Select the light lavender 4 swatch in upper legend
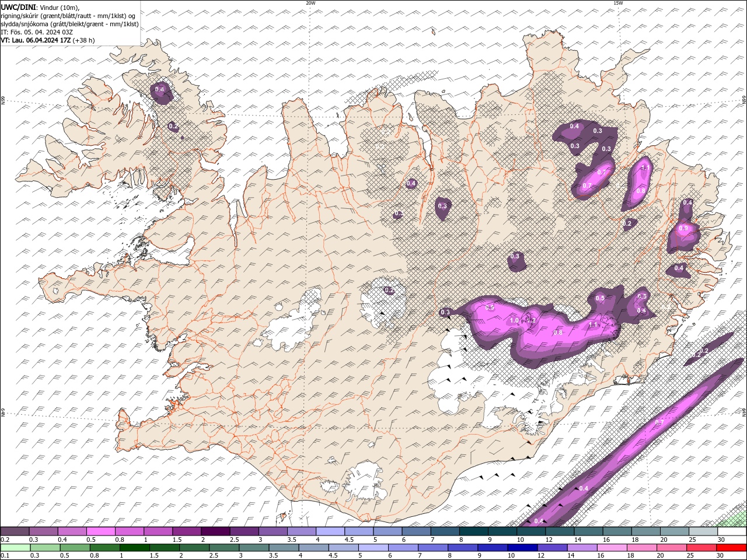Viewport: 747px width, 560px height. pos(330,531)
